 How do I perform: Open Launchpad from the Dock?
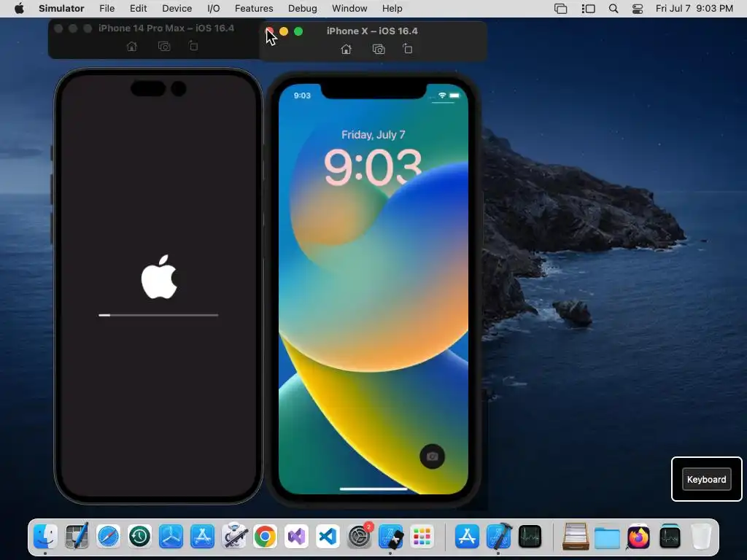tap(422, 537)
